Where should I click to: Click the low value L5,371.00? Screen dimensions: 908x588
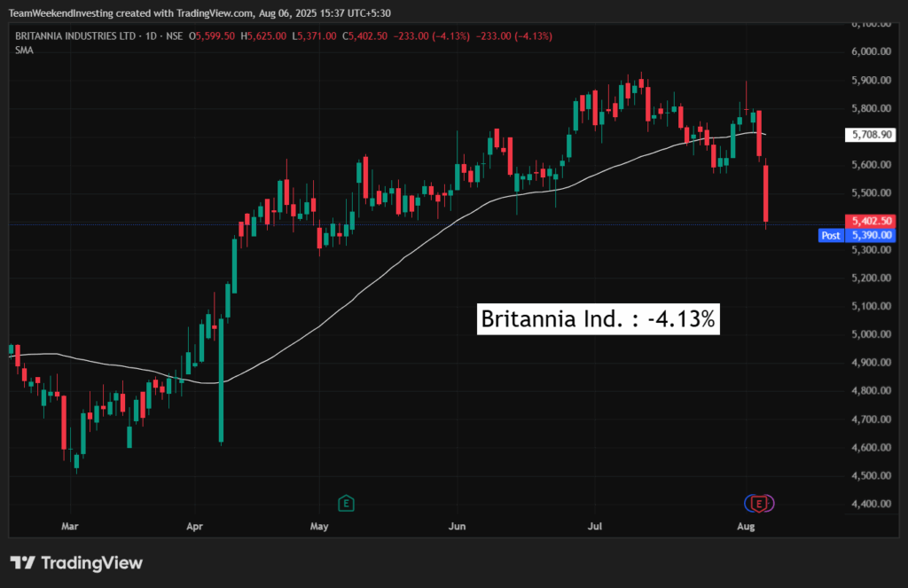pyautogui.click(x=314, y=35)
